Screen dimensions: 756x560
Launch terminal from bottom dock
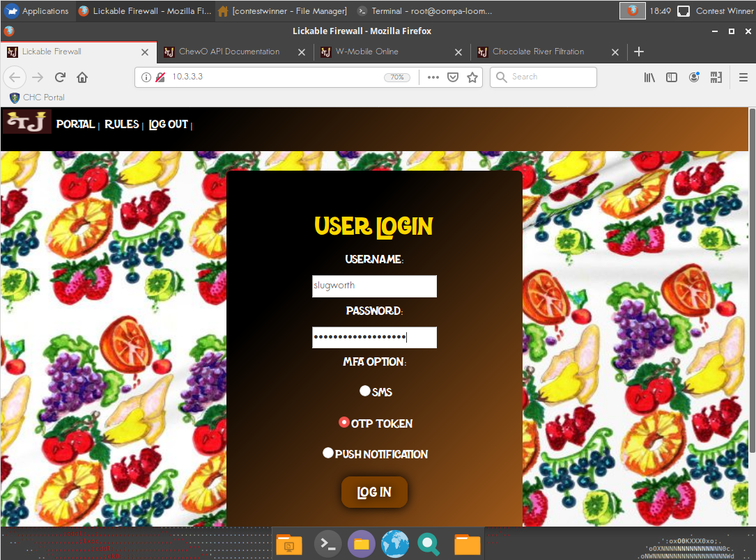pos(327,544)
